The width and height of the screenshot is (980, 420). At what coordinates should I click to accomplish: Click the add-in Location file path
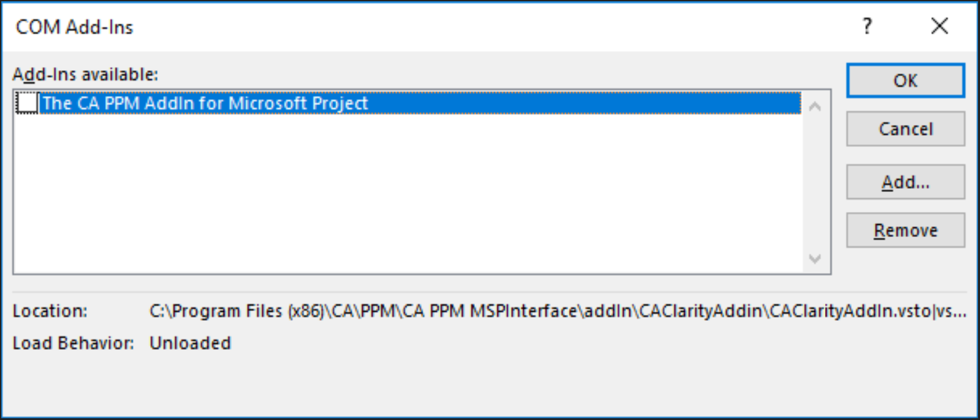(515, 312)
